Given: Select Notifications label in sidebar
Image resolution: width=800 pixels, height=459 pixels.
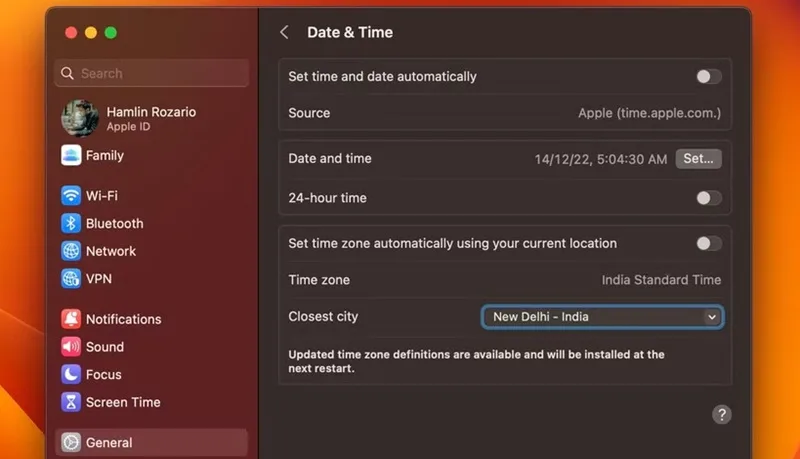Looking at the screenshot, I should [x=123, y=319].
